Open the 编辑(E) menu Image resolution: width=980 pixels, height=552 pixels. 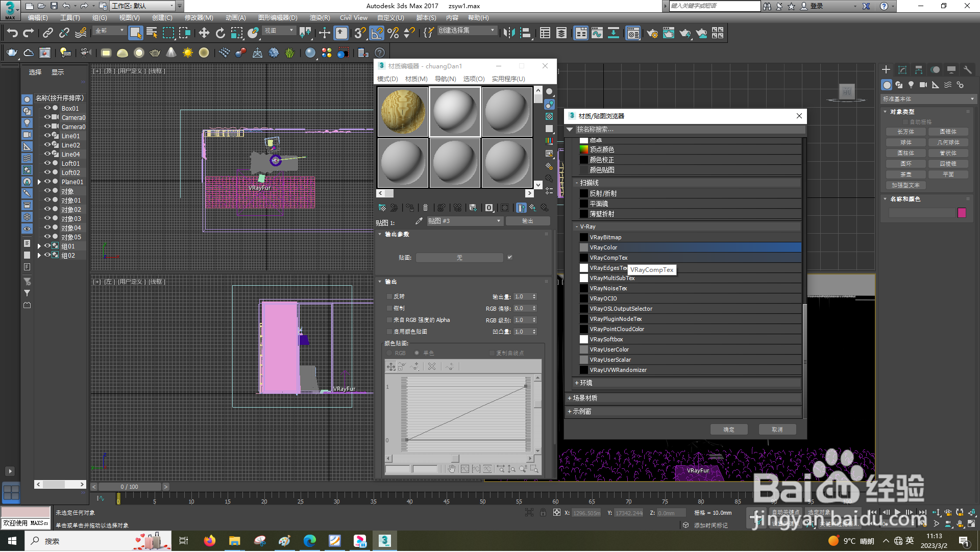coord(38,17)
